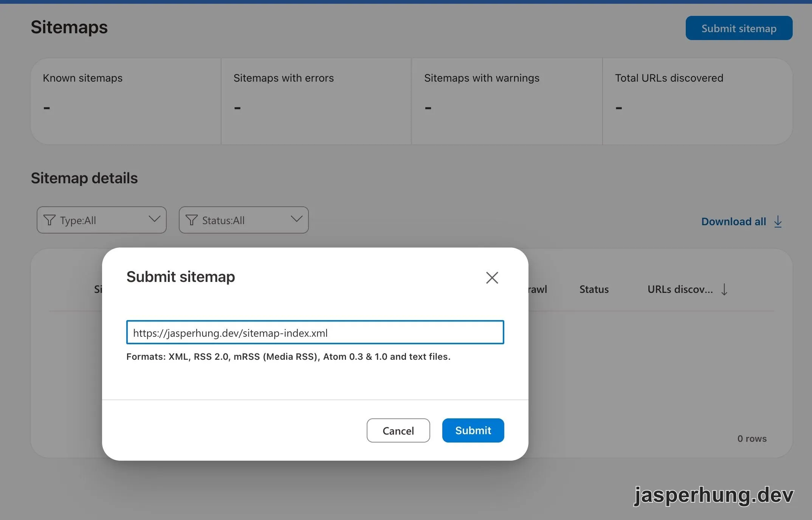Close the Submit sitemap dialog with X
Viewport: 812px width, 520px height.
(x=492, y=278)
